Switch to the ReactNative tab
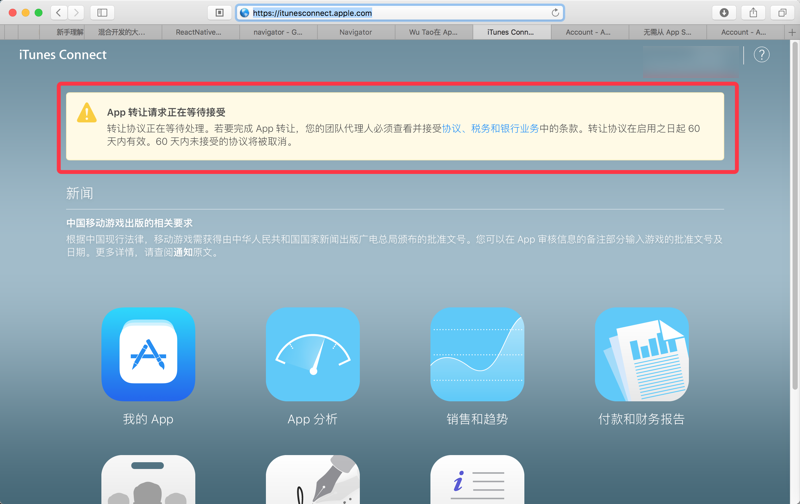The image size is (800, 504). [x=200, y=32]
